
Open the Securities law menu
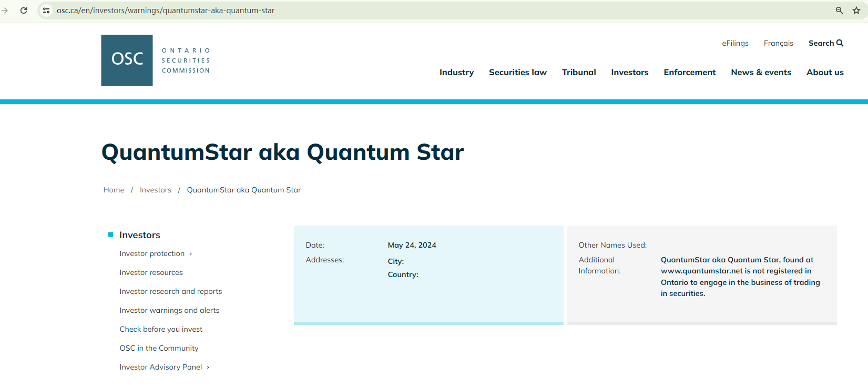(518, 73)
